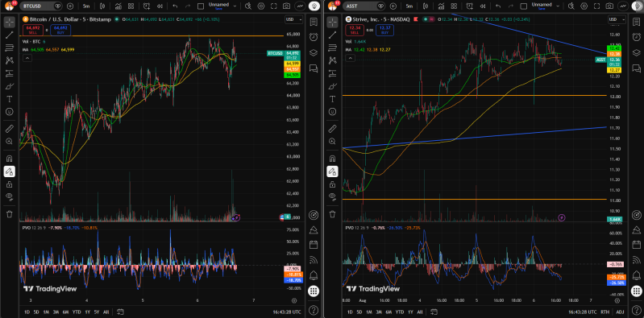Select 1D range in BTCUSD bottom bar
644x318 pixels.
pos(27,312)
